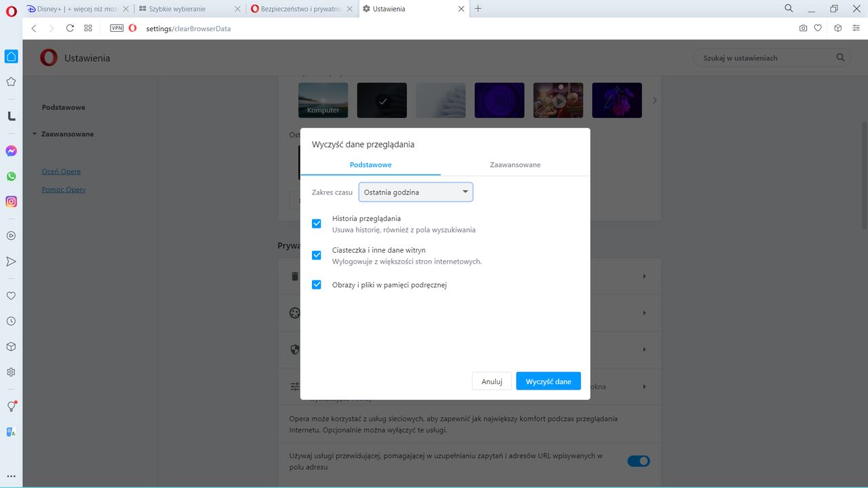Click the forward navigation arrow
Screen dimensions: 868x488
(x=52, y=28)
